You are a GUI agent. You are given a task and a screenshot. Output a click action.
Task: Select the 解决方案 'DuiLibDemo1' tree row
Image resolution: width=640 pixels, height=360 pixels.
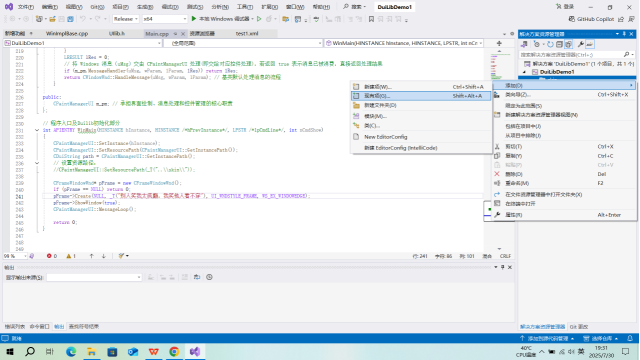tap(580, 64)
